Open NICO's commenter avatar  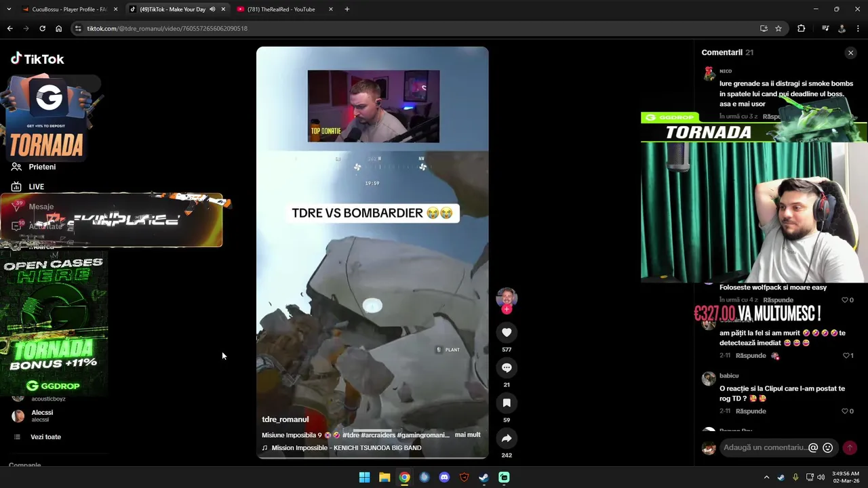tap(709, 74)
